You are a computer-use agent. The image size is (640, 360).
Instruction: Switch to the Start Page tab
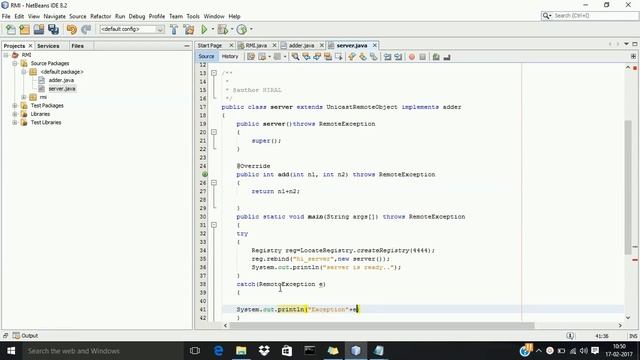point(210,45)
